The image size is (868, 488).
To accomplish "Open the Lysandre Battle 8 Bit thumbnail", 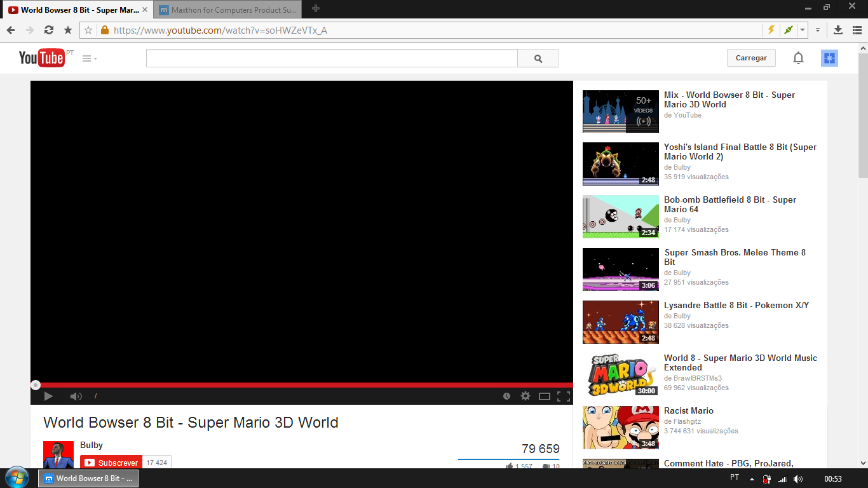I will 621,322.
